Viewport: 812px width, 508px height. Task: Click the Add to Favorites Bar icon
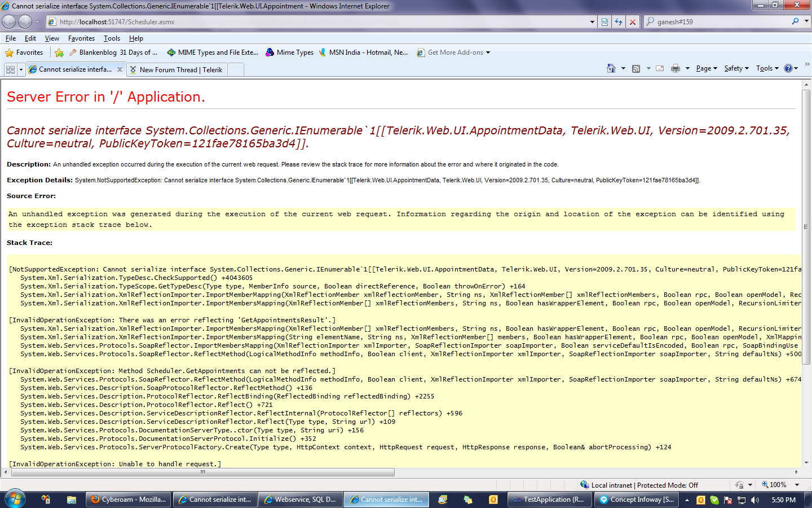(x=59, y=52)
